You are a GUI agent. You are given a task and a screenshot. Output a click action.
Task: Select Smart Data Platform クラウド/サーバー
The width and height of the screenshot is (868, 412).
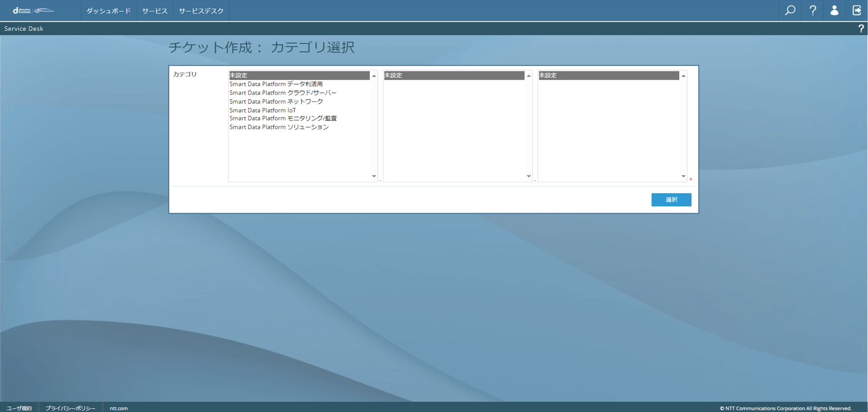click(x=299, y=93)
